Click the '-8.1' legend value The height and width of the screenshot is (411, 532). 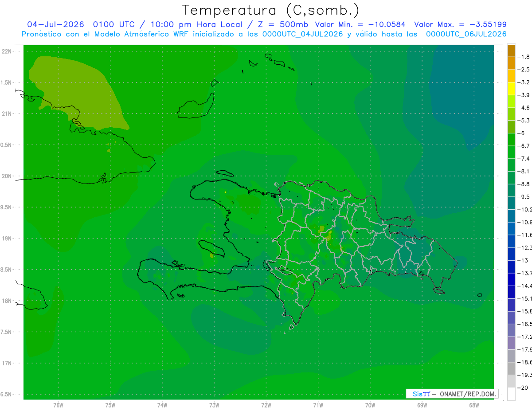(524, 171)
